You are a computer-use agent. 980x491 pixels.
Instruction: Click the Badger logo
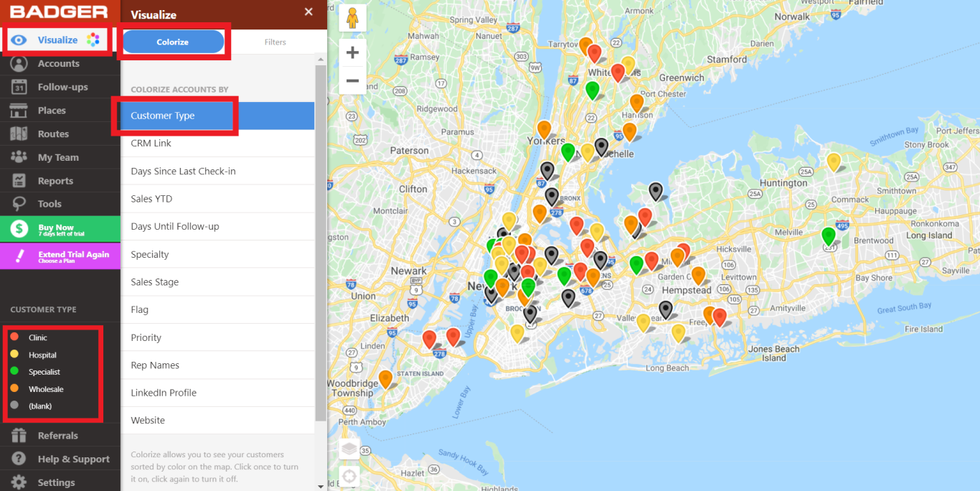point(60,12)
